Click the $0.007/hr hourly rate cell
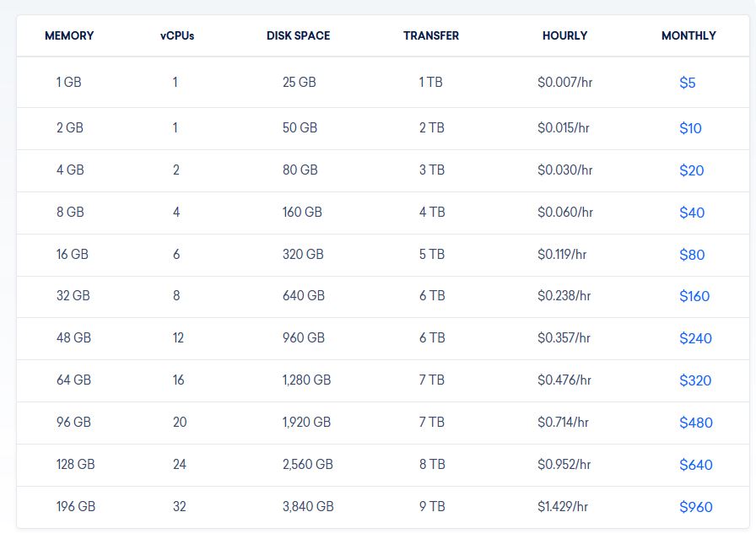756x539 pixels. tap(564, 83)
